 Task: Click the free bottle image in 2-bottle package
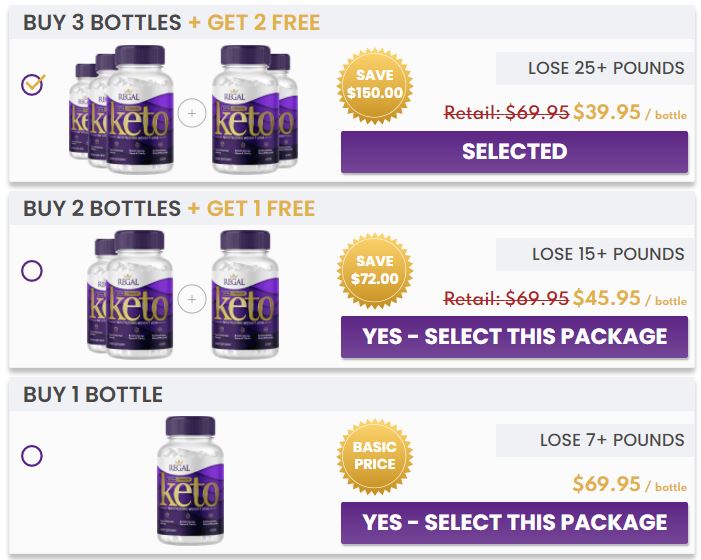[x=241, y=293]
